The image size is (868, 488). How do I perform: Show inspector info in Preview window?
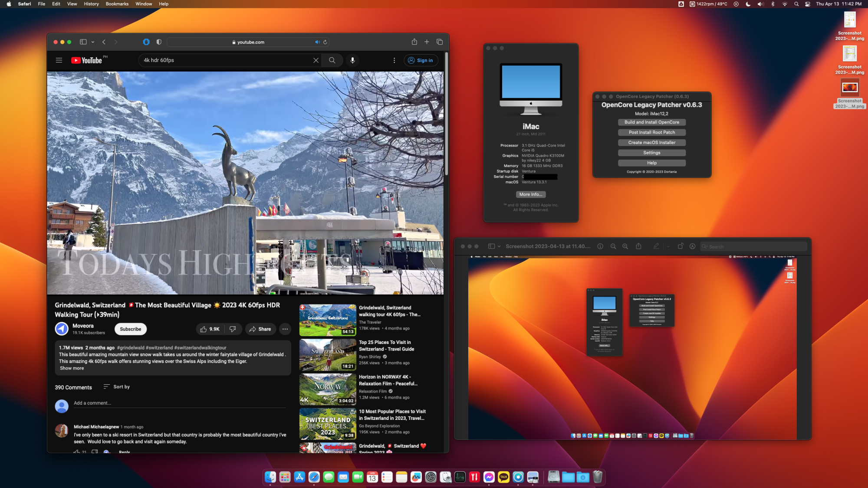(600, 246)
